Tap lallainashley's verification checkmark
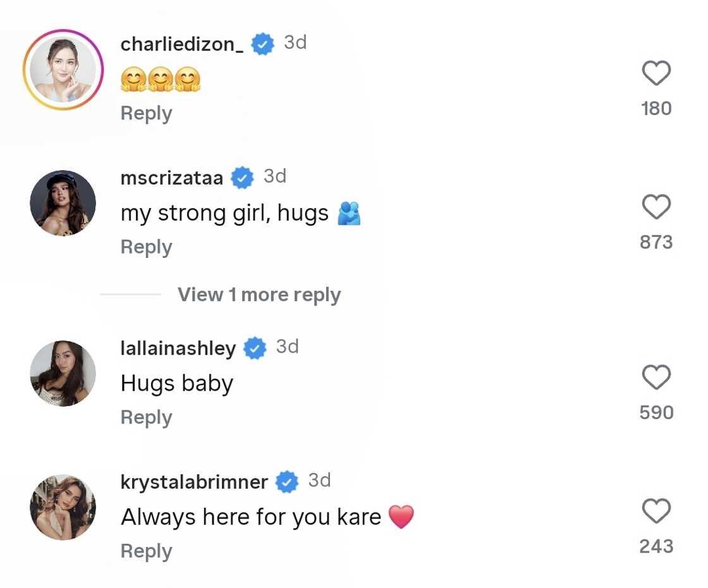 click(255, 348)
